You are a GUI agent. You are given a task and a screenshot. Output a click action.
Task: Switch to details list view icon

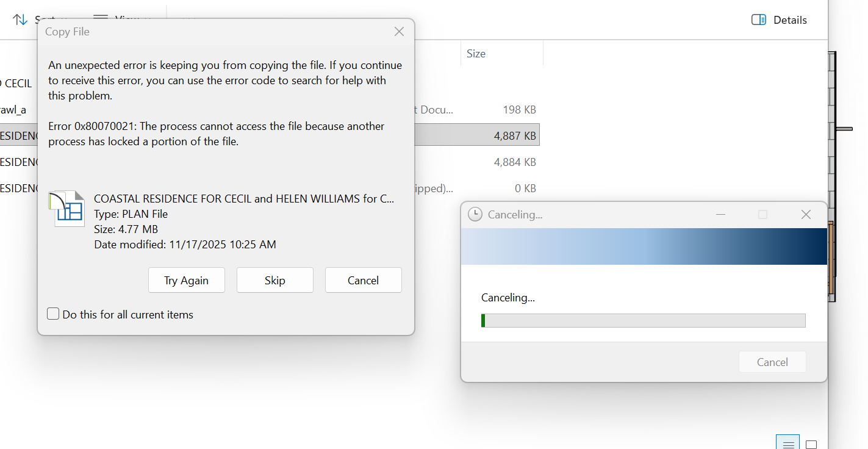[788, 444]
